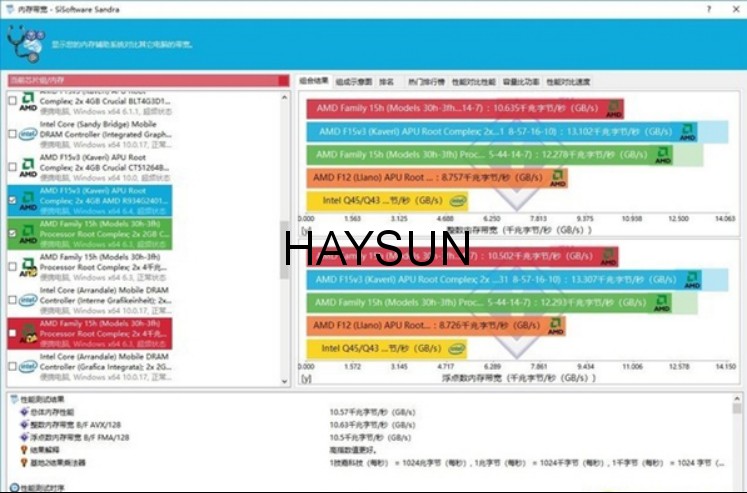Click Intel logo on lower yellow Q45/Q43 bar

coord(456,349)
